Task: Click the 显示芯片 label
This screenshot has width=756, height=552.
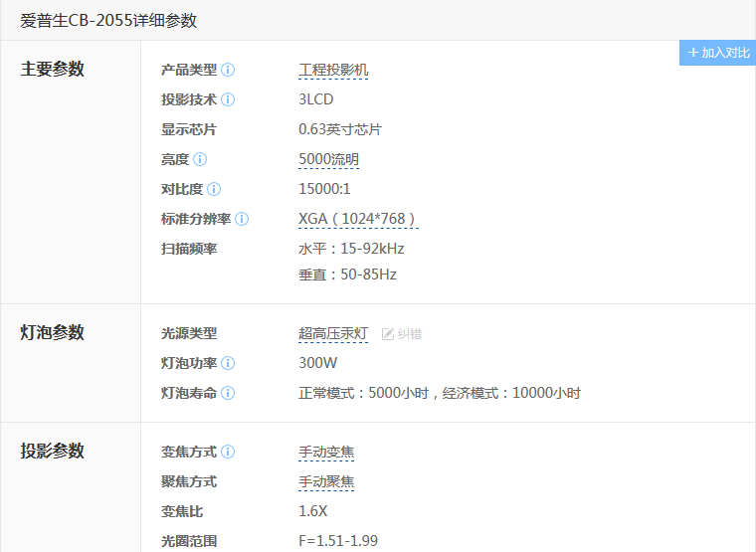Action: [x=189, y=129]
